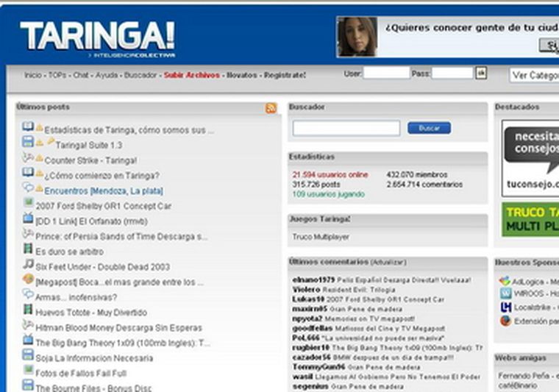Viewport: 559px width, 392px height.
Task: Open The Bourne Files - Bonus Disc post
Action: [93, 388]
